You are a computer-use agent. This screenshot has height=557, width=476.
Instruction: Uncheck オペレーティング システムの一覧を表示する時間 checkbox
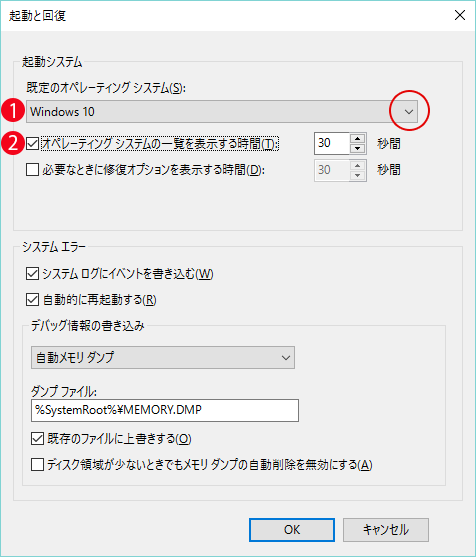(32, 144)
